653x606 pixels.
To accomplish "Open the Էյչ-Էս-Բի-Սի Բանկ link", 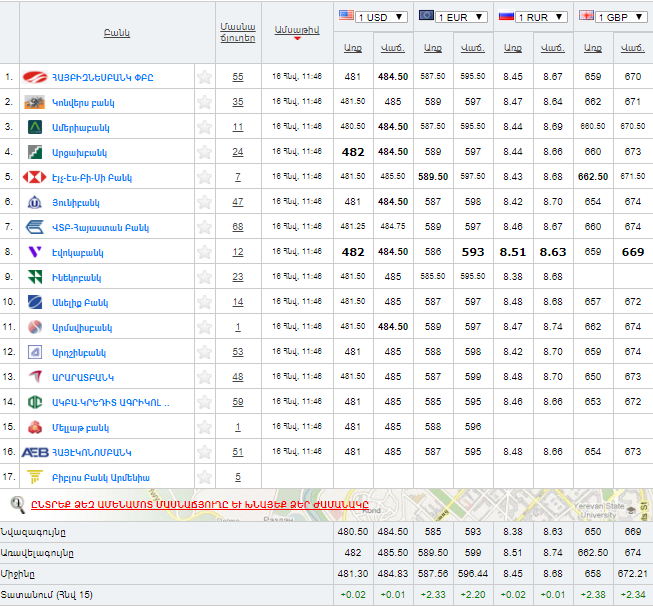I will click(x=92, y=178).
